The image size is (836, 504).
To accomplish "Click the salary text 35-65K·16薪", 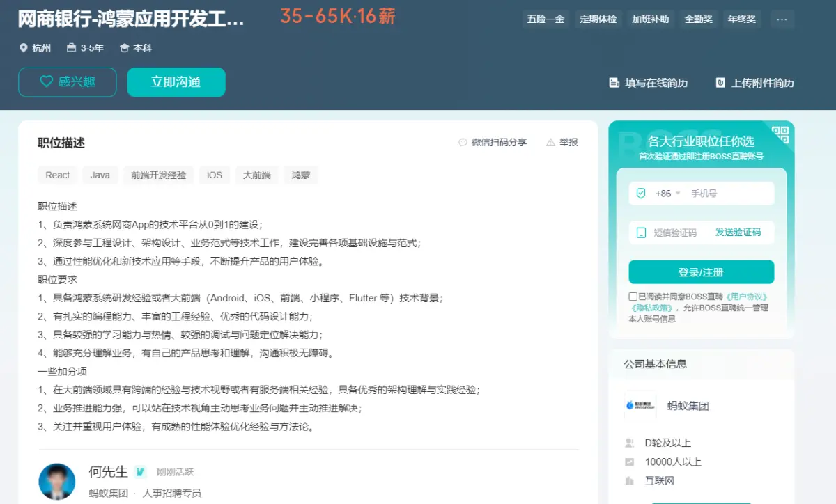I will click(x=338, y=17).
